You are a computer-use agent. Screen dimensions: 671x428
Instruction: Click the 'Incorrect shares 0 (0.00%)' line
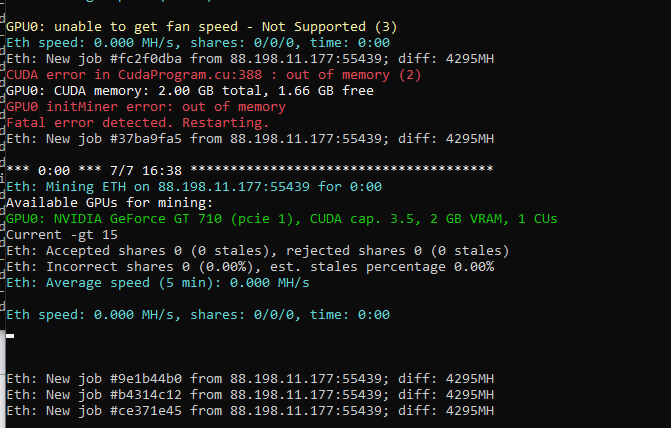[250, 267]
